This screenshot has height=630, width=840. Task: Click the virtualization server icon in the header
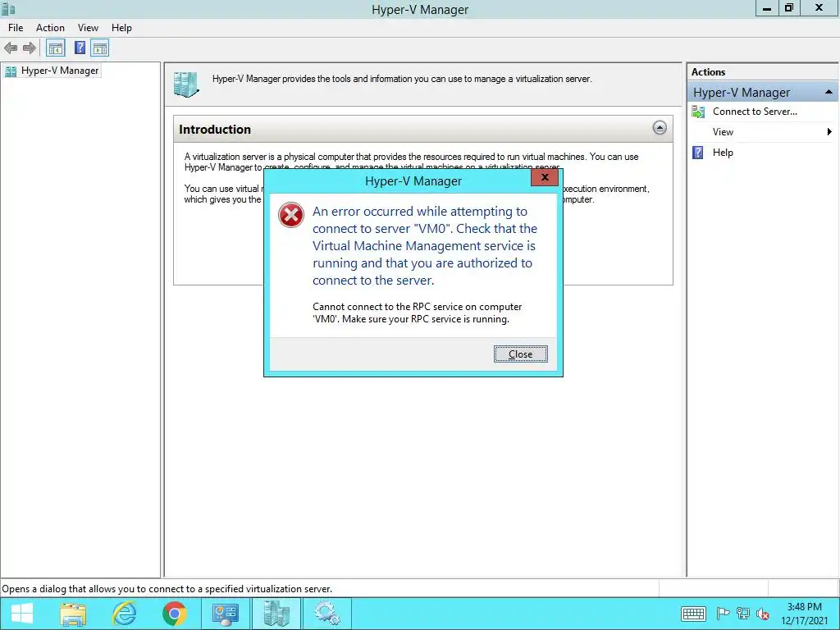[186, 84]
